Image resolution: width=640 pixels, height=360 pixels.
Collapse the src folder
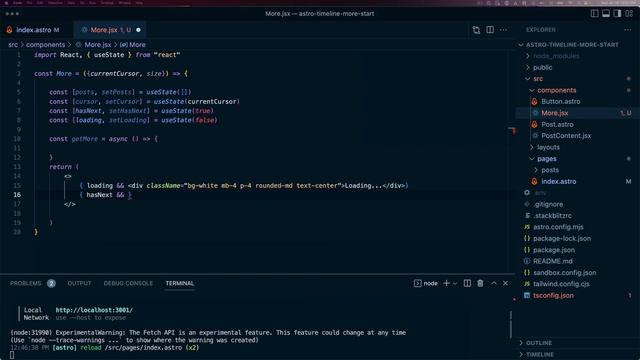[x=538, y=79]
